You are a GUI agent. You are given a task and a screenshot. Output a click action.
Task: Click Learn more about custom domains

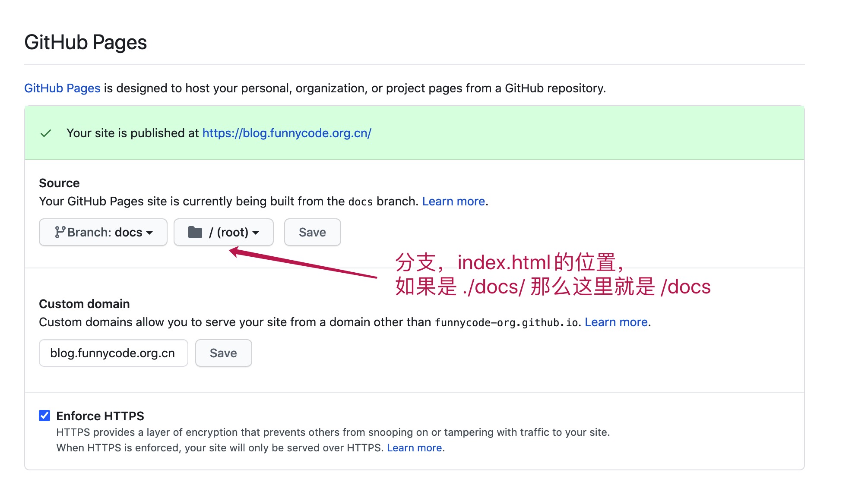[x=616, y=322]
